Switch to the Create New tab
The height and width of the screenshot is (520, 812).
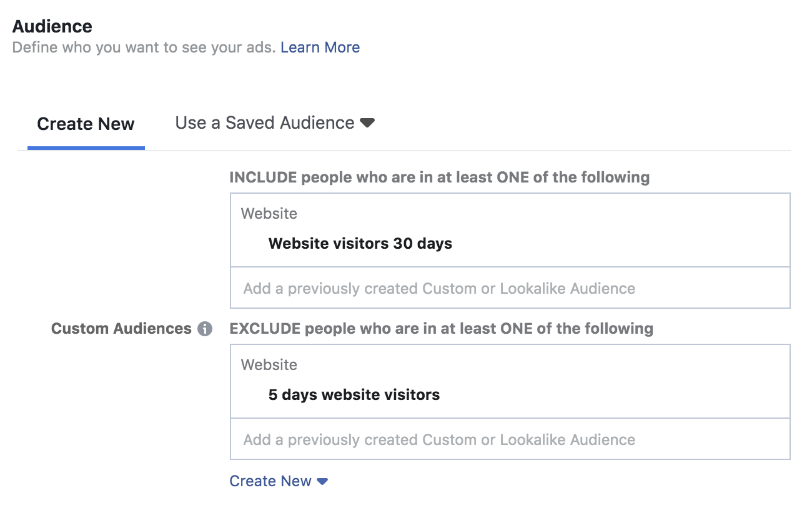pyautogui.click(x=86, y=124)
